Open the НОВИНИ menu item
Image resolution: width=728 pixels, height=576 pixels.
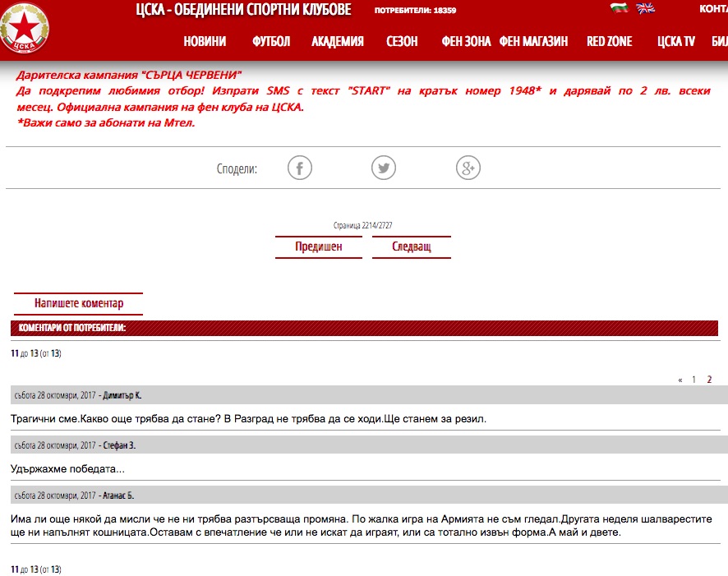tap(205, 42)
